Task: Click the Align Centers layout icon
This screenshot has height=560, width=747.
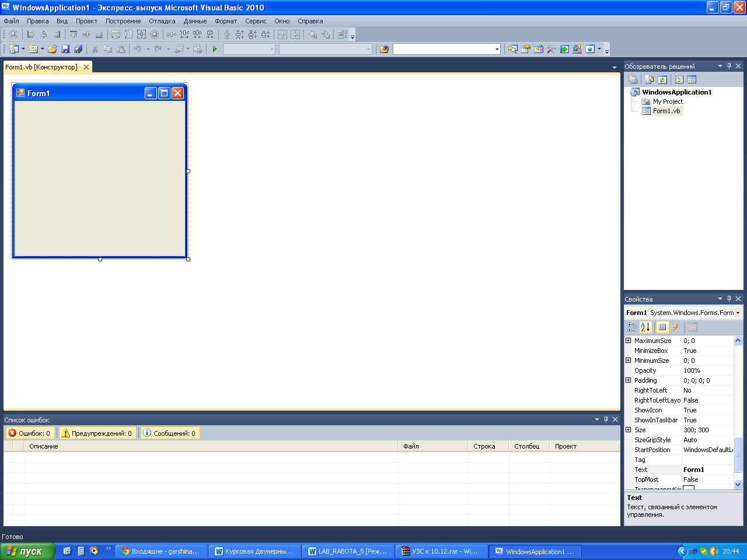Action: 44,34
